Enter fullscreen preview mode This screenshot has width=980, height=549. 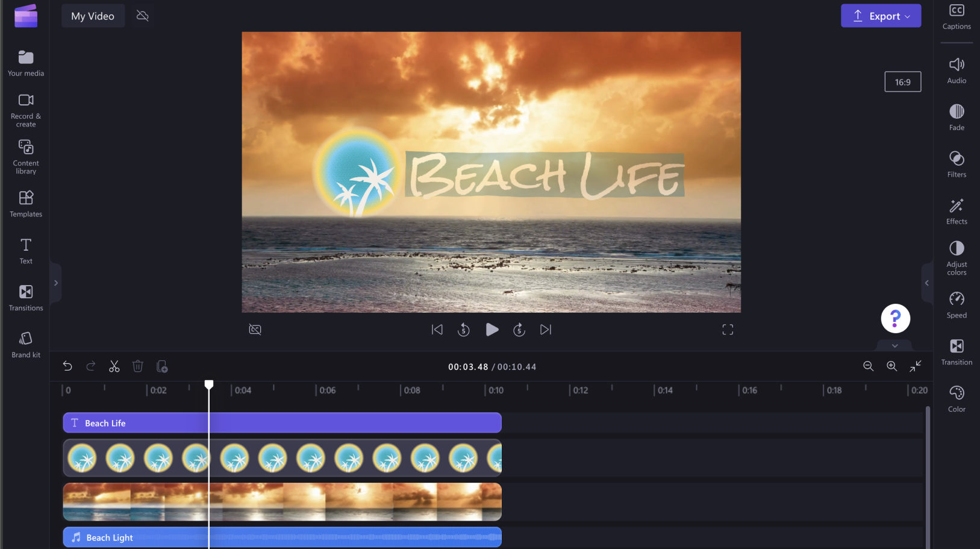(x=728, y=329)
